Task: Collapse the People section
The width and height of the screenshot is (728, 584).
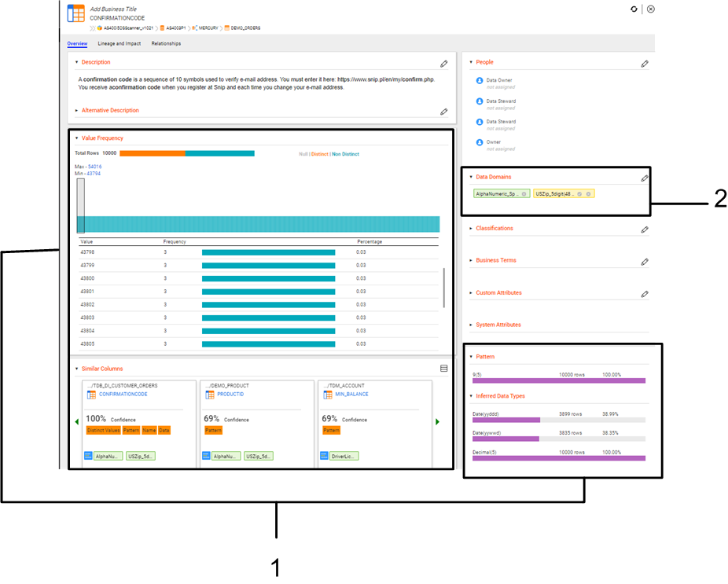Action: pos(471,62)
